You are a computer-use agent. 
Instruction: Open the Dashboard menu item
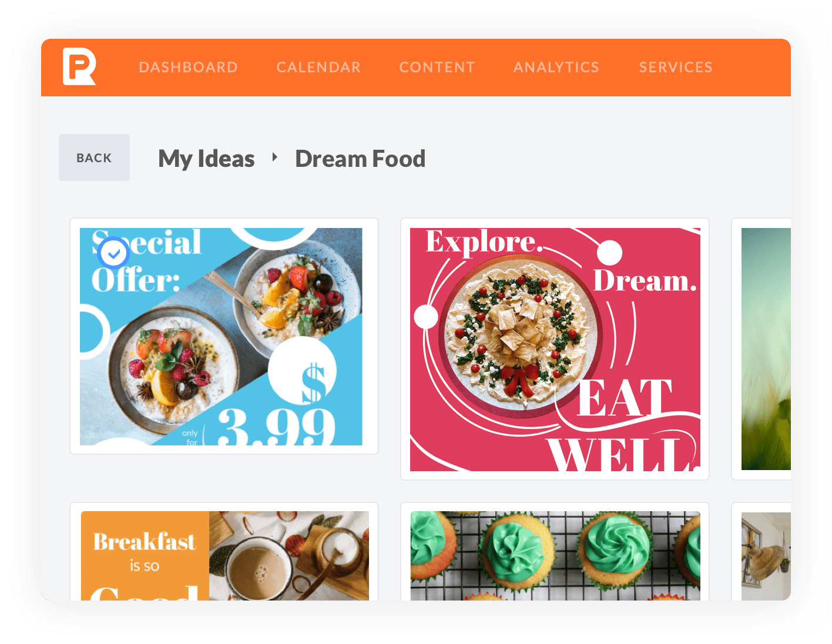pos(188,68)
